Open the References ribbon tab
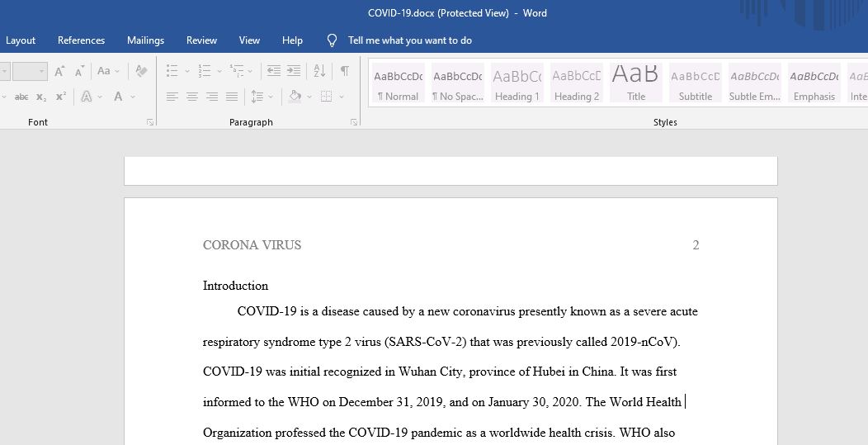 click(82, 40)
